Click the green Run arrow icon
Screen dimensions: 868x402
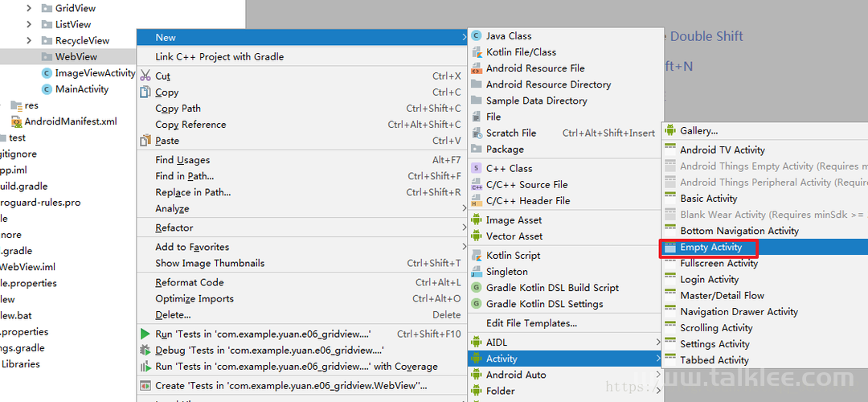point(145,334)
